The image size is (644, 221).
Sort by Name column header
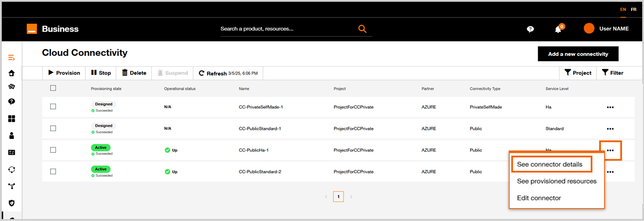point(244,88)
